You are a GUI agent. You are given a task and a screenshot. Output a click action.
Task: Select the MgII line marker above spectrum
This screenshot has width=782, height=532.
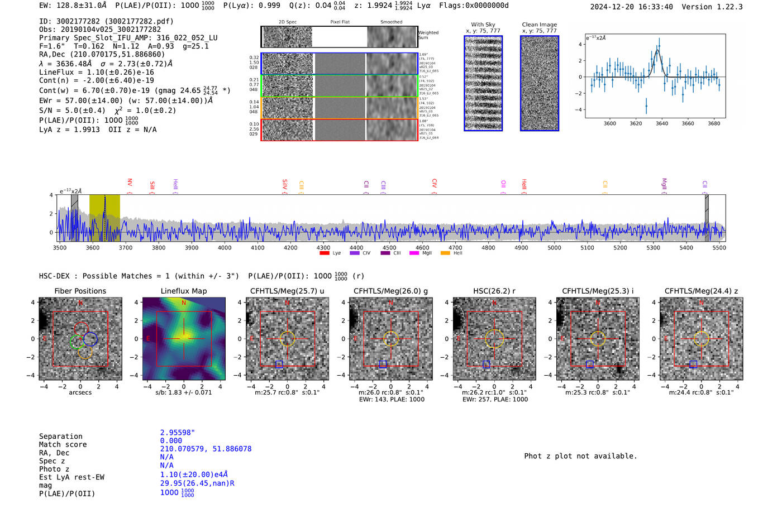tap(664, 185)
